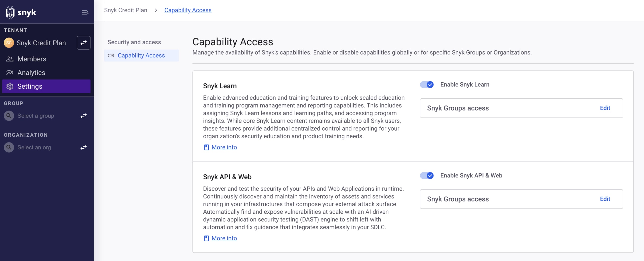Open Analytics in the sidebar
The image size is (644, 261).
(x=46, y=72)
